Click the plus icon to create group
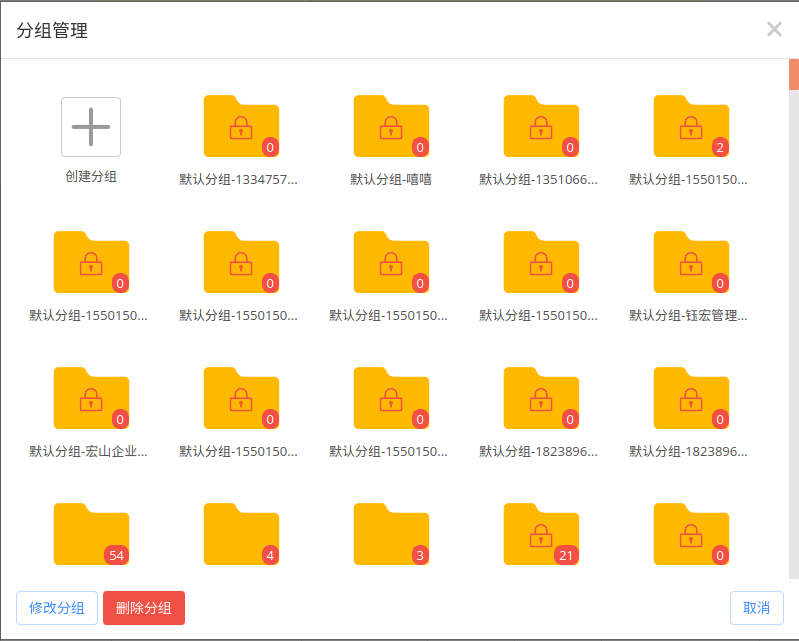 pyautogui.click(x=91, y=127)
